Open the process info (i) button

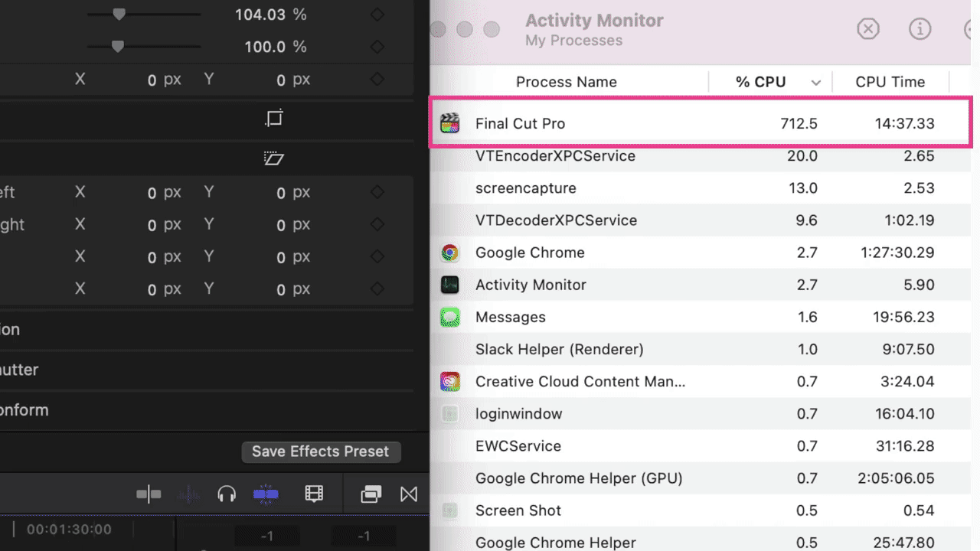click(x=920, y=29)
